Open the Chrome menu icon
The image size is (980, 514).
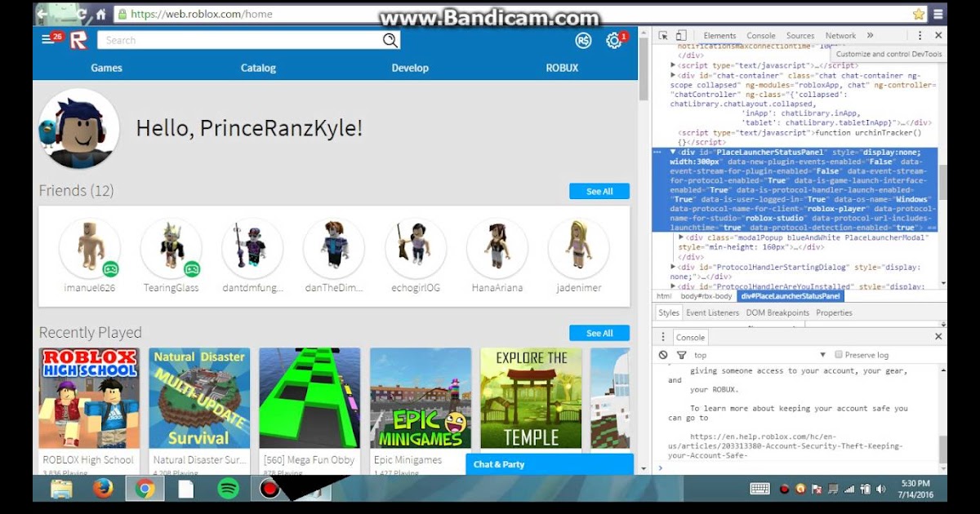point(938,14)
